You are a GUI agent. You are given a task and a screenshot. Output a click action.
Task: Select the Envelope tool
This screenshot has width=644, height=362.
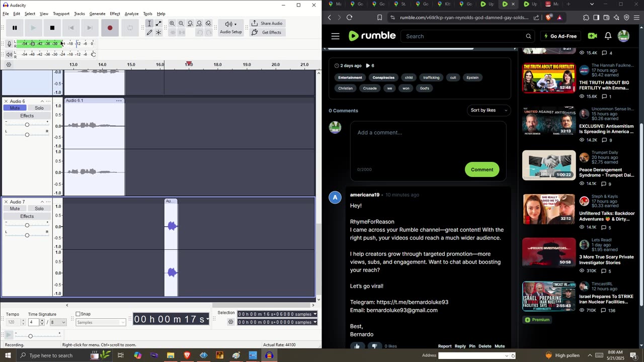point(158,24)
